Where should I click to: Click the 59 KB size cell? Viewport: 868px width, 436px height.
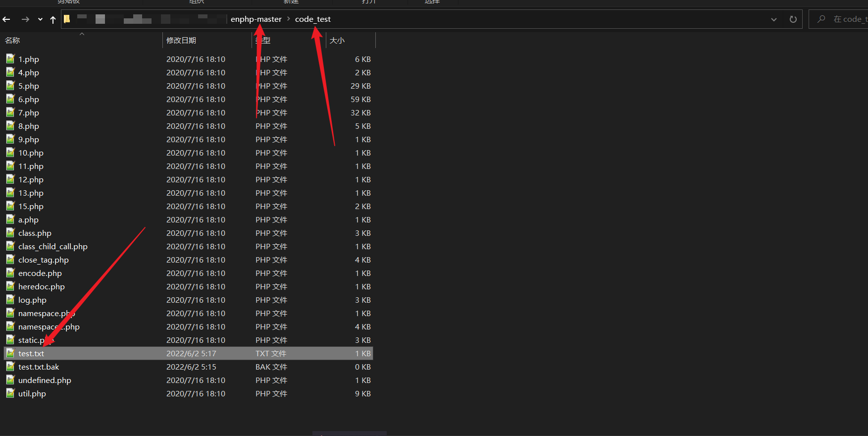coord(361,100)
